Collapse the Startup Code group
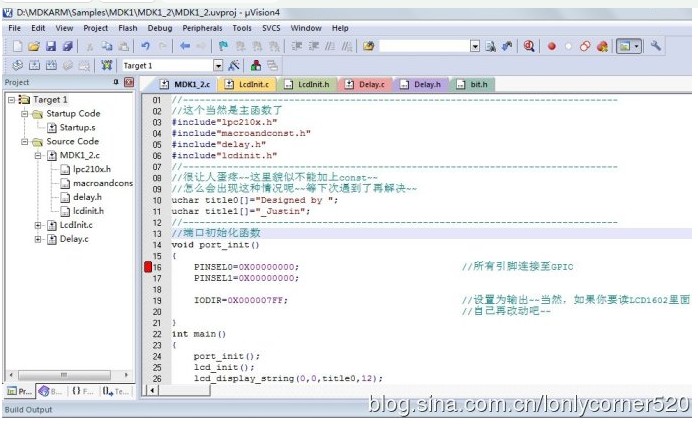 click(x=25, y=114)
